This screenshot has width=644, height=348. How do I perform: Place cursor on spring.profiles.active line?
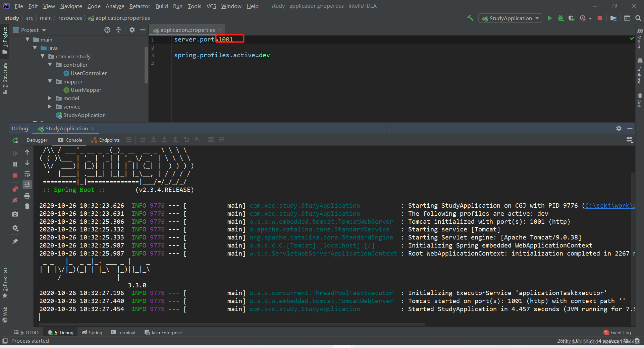click(222, 55)
